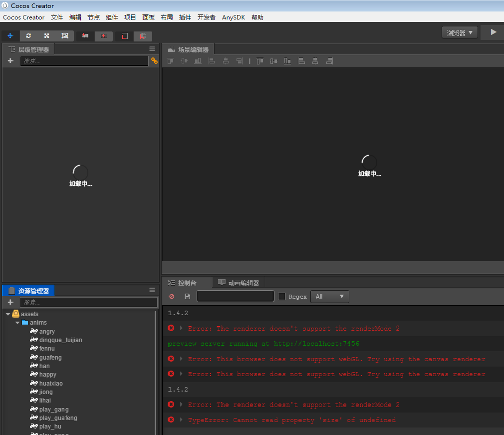The height and width of the screenshot is (435, 504).
Task: Distribute nodes by horizontal centers
Action: (315, 61)
